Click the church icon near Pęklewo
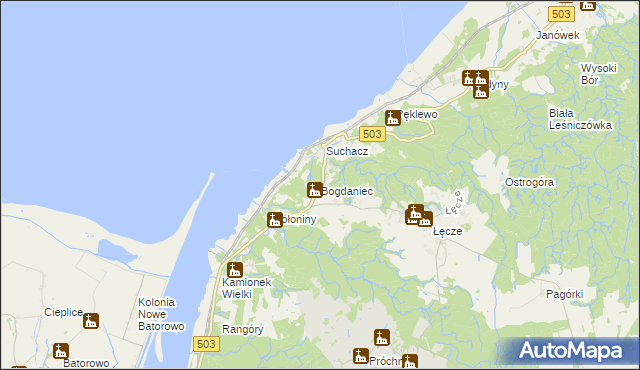The image size is (640, 370). [x=393, y=118]
